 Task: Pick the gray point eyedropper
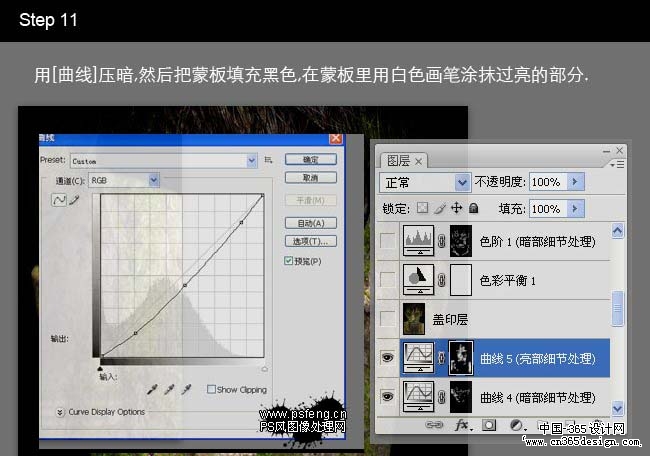[169, 389]
